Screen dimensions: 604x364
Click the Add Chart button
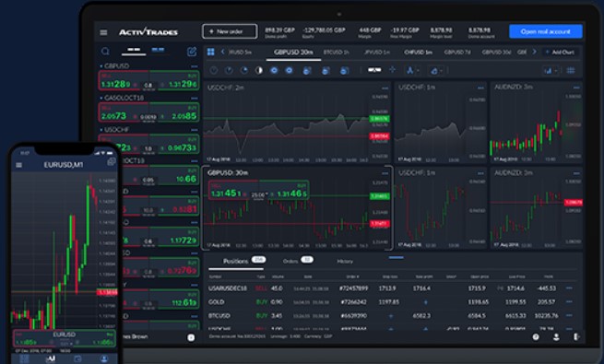[560, 52]
